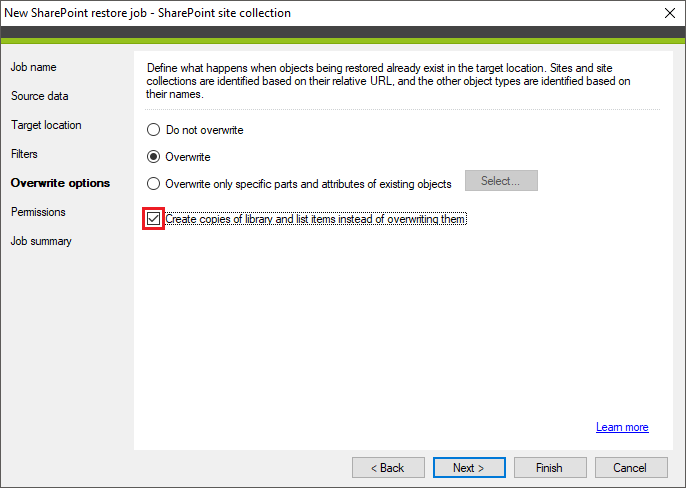Jump to the Permissions step
This screenshot has width=686, height=488.
pos(38,212)
